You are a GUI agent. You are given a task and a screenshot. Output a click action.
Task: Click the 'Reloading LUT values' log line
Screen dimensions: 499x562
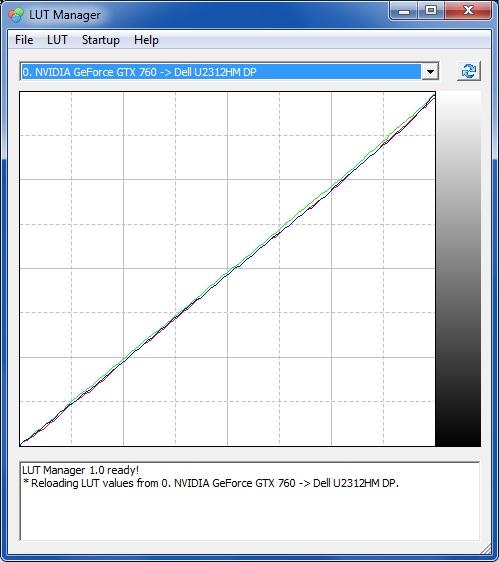[211, 483]
